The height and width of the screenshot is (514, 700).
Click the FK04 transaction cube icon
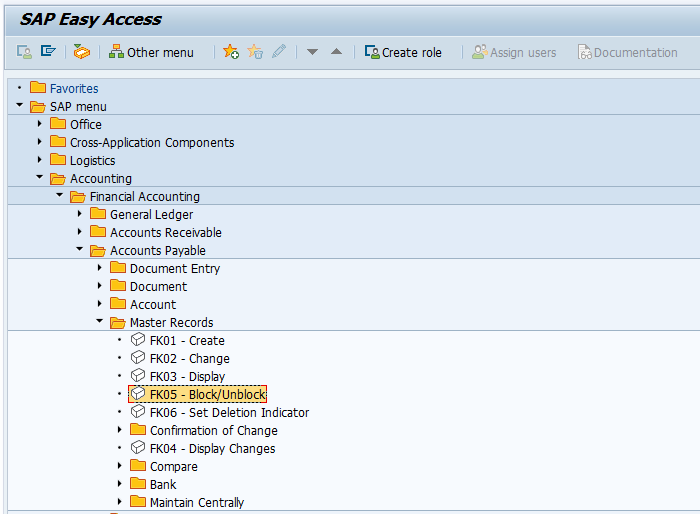click(x=138, y=447)
